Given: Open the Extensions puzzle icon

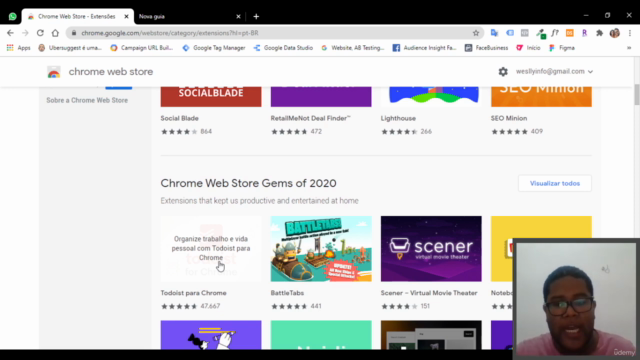Looking at the screenshot, I should tap(599, 33).
